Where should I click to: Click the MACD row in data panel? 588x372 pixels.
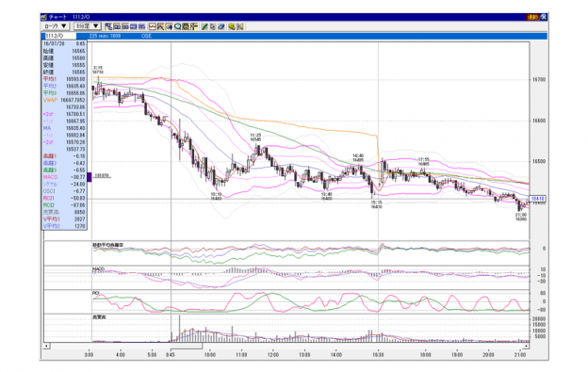[64, 177]
